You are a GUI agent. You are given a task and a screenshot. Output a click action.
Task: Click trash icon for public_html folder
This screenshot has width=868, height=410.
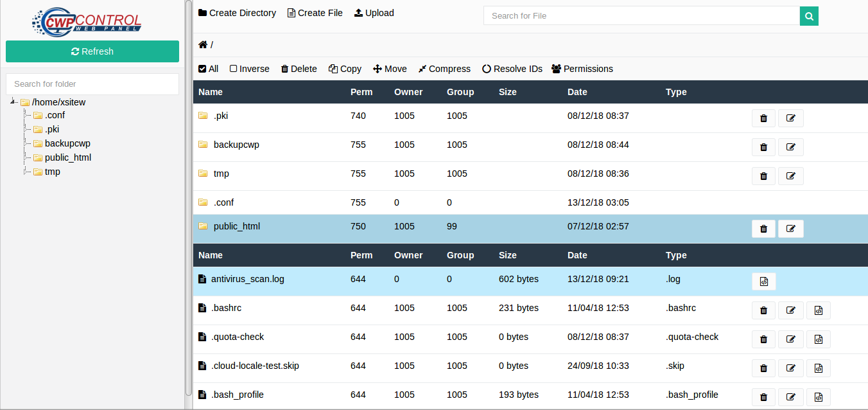pyautogui.click(x=763, y=229)
